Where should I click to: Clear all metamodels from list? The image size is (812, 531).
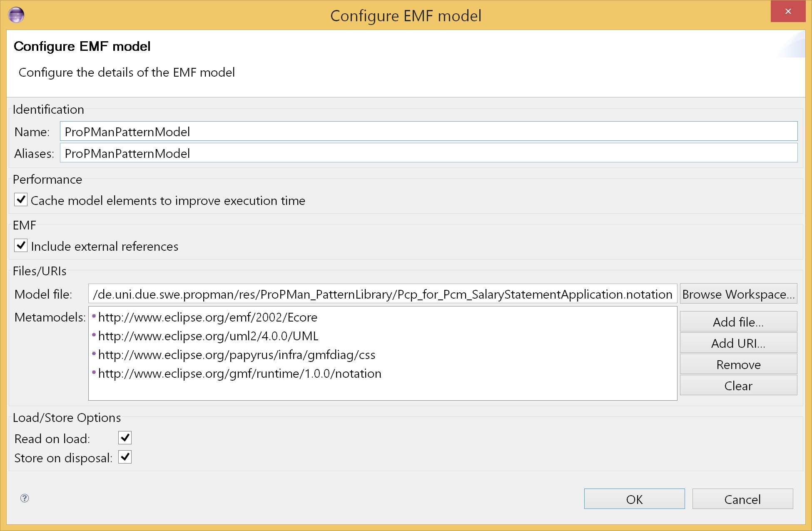point(738,386)
